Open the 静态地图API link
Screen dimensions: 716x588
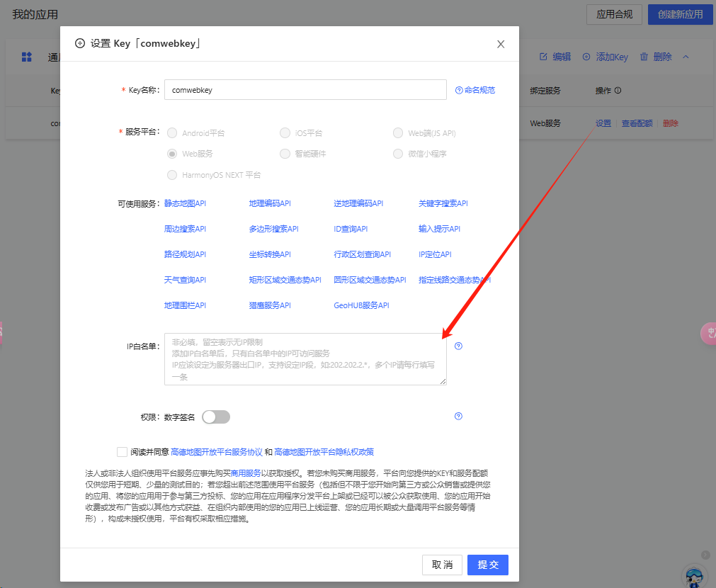coord(185,203)
